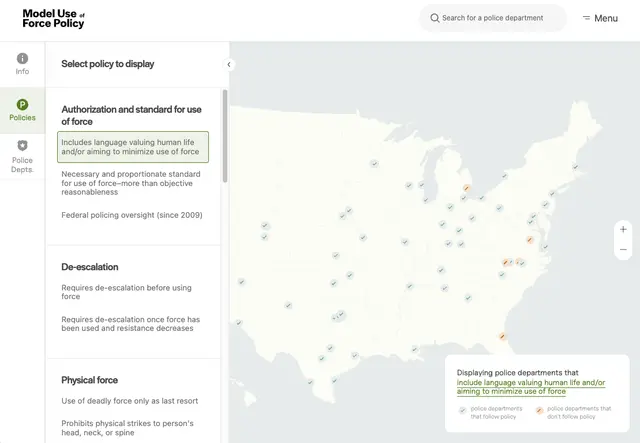Click the gray checkmark marker in Washington state
This screenshot has height=443, width=640.
[265, 226]
